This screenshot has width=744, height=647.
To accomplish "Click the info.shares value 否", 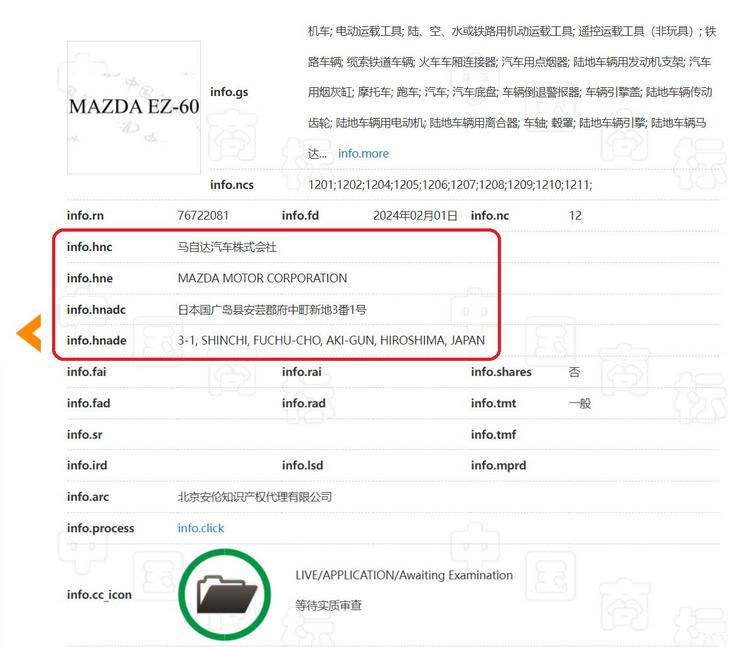I will click(x=574, y=372).
